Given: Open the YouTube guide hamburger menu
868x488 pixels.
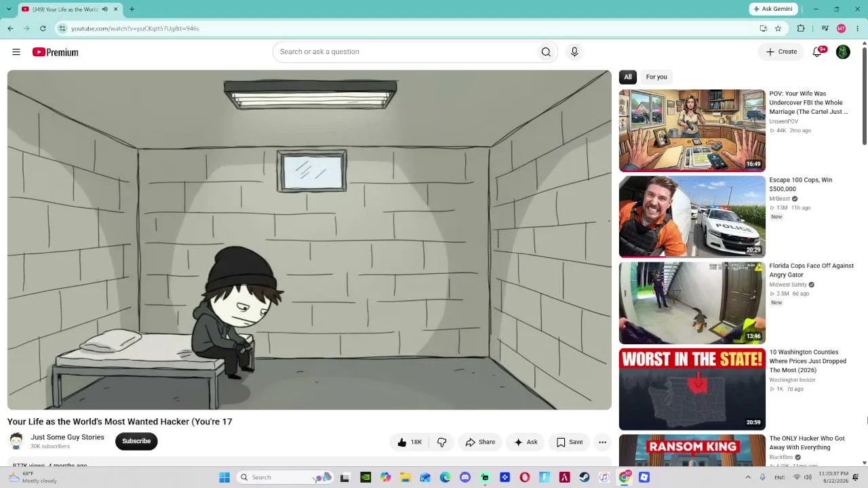Looking at the screenshot, I should point(16,52).
